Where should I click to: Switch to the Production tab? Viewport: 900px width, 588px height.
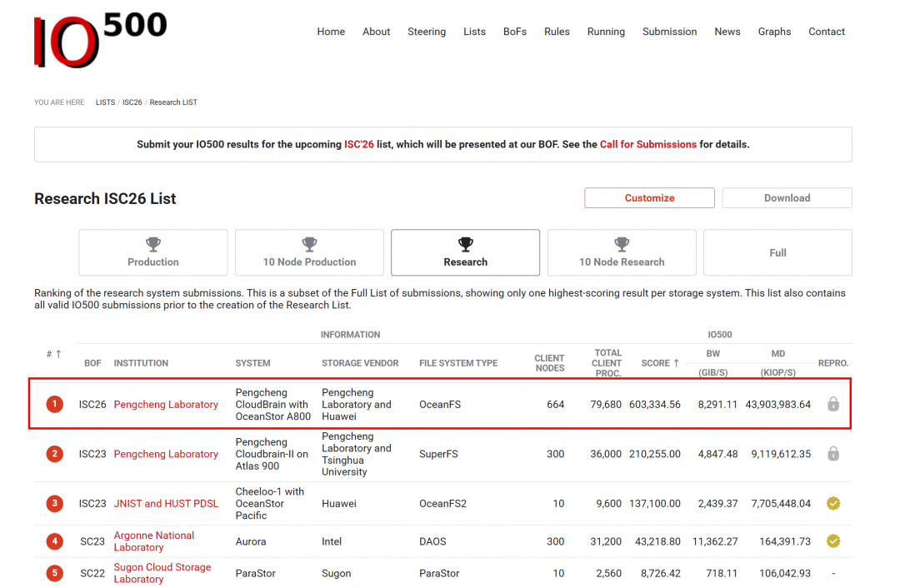[x=153, y=252]
